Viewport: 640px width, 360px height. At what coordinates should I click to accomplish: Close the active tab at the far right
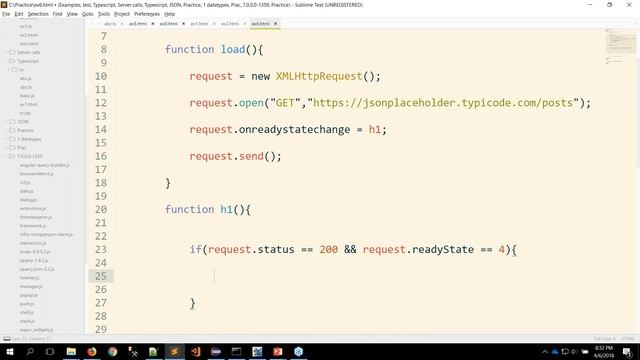point(276,24)
